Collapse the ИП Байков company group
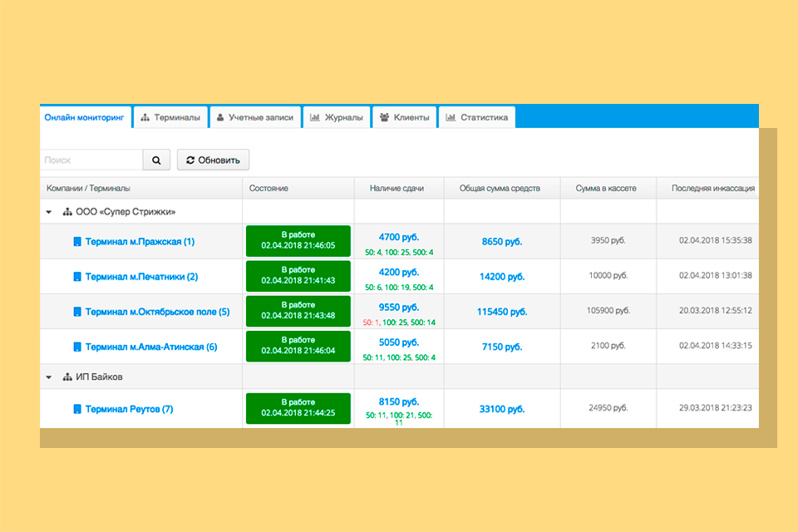 pyautogui.click(x=51, y=377)
